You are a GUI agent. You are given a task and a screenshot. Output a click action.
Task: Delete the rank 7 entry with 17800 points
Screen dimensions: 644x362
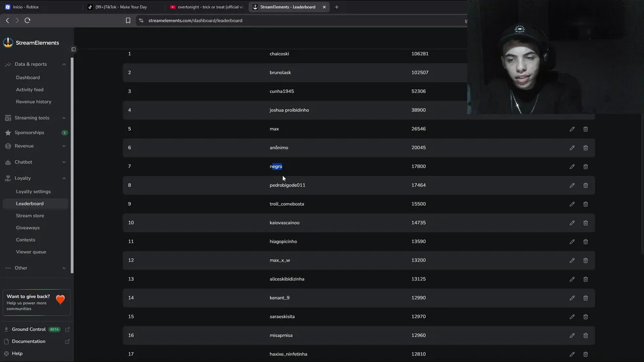click(586, 166)
